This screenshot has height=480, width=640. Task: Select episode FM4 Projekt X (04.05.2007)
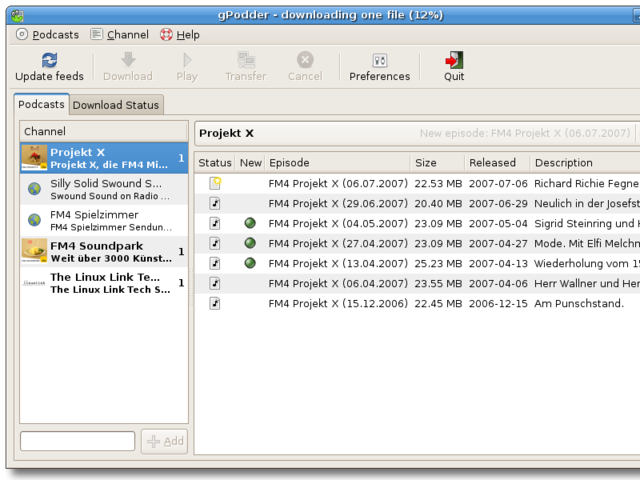(x=338, y=224)
